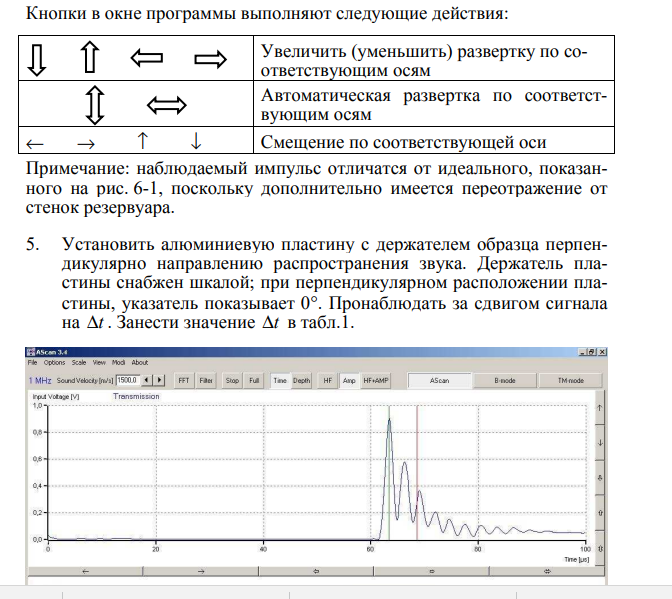The image size is (672, 599).
Task: Click the Filter button
Action: [x=206, y=380]
